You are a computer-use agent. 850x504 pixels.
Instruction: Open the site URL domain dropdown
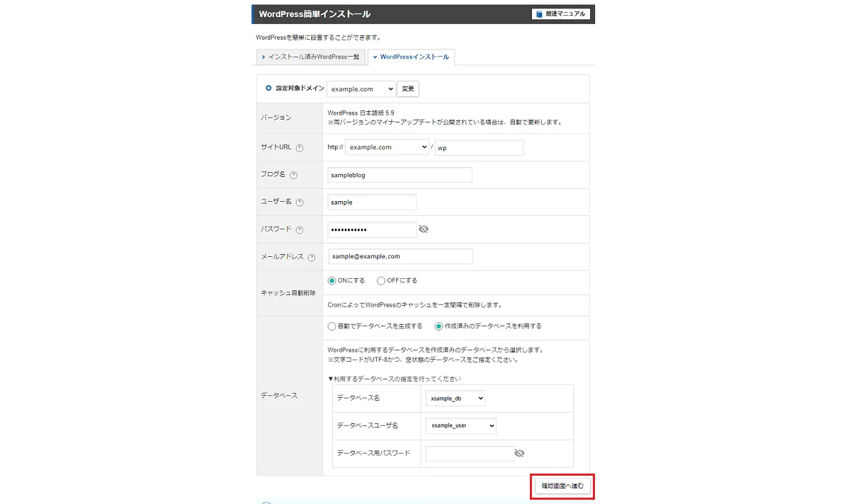[x=387, y=147]
